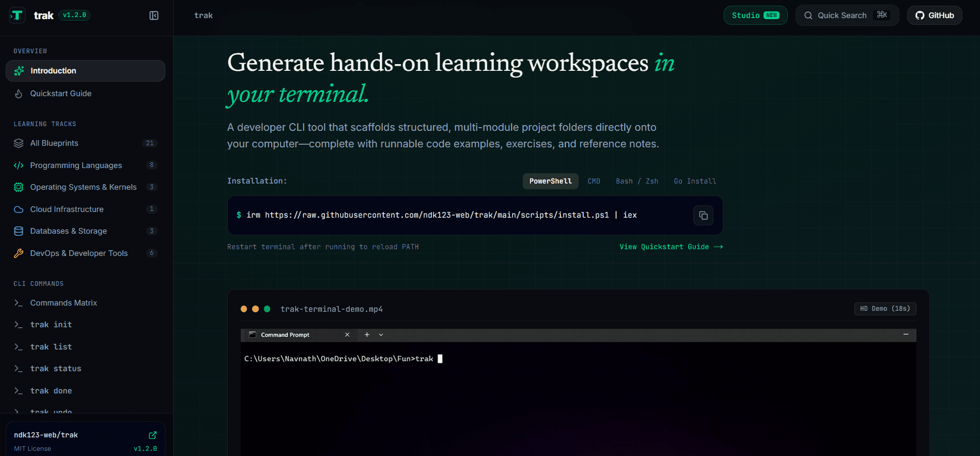This screenshot has width=980, height=456.
Task: Open the Commands Matrix page
Action: pos(85,303)
